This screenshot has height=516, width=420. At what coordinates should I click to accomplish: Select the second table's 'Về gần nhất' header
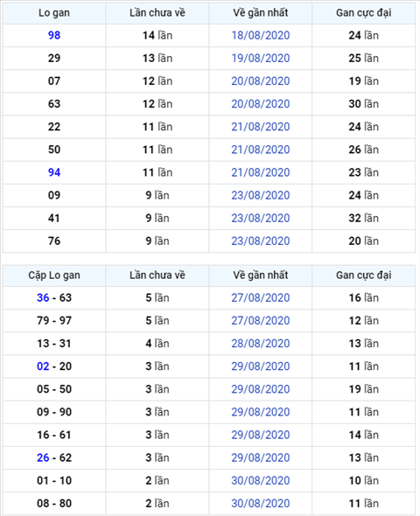261,275
